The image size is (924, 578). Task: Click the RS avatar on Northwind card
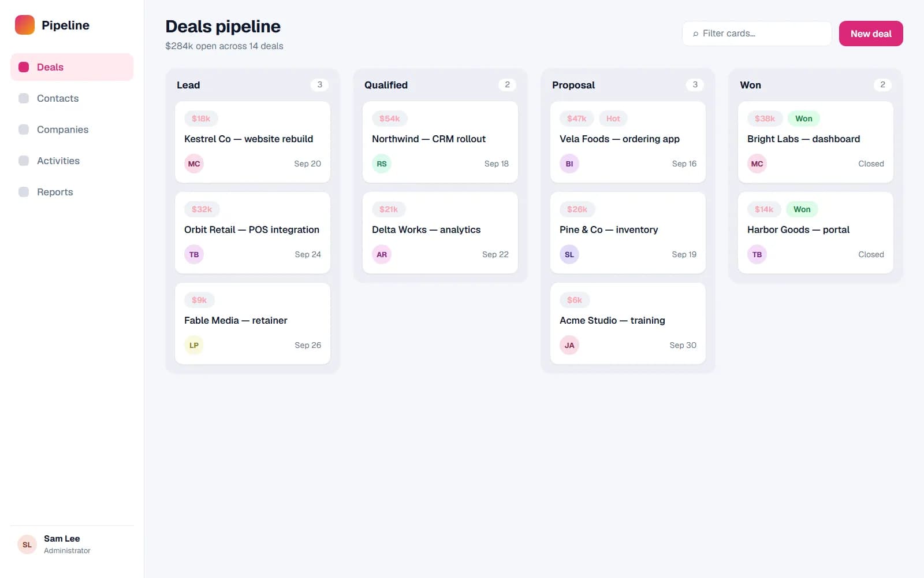pos(382,164)
